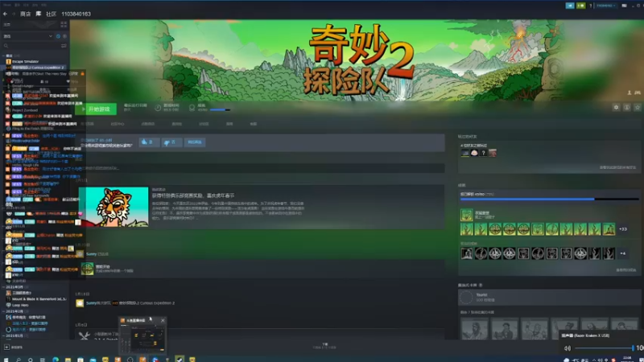
Task: Click thumbs-up recommend button
Action: coord(148,142)
